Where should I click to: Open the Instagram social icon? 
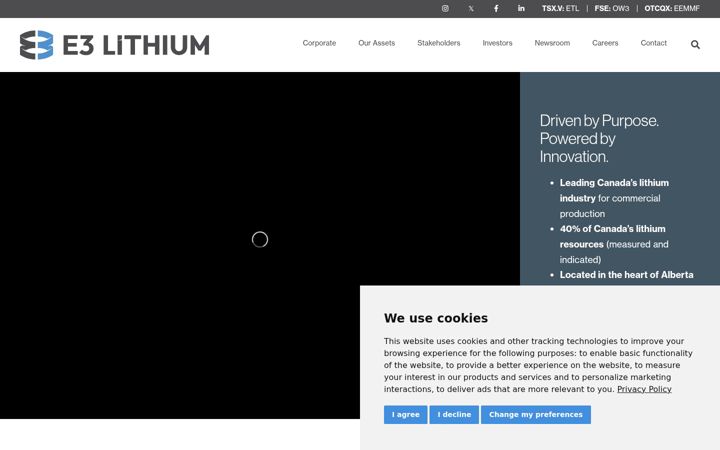[x=445, y=8]
